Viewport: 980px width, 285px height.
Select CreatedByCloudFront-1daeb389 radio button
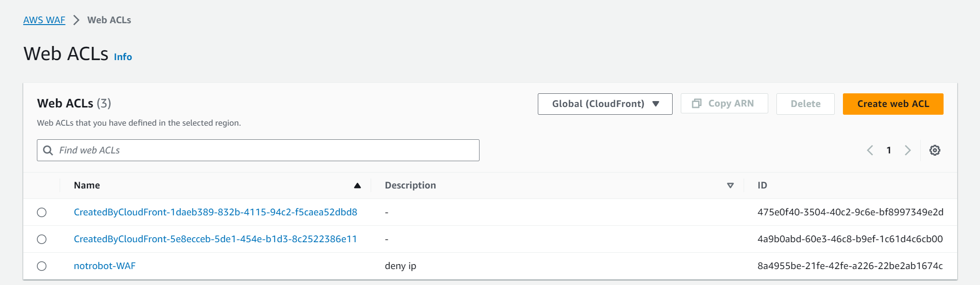click(41, 212)
